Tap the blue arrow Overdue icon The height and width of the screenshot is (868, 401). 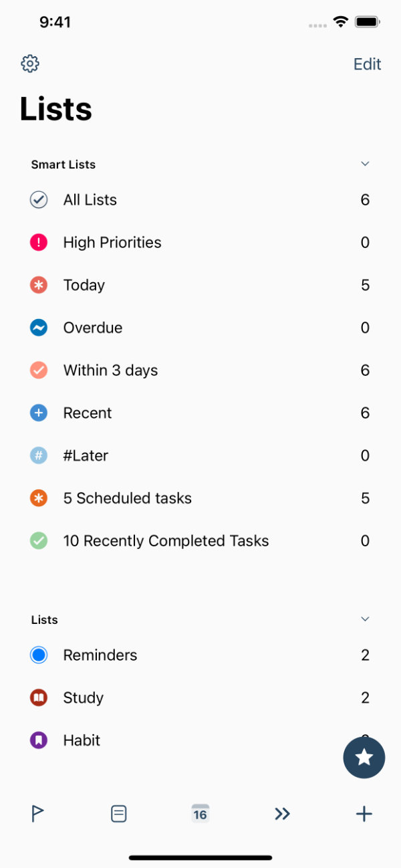pyautogui.click(x=39, y=328)
